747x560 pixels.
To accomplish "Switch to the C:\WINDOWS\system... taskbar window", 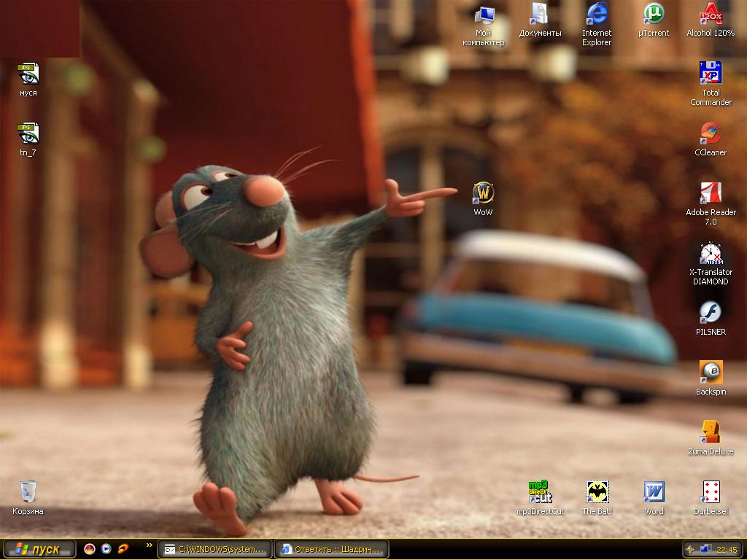I will [x=214, y=549].
